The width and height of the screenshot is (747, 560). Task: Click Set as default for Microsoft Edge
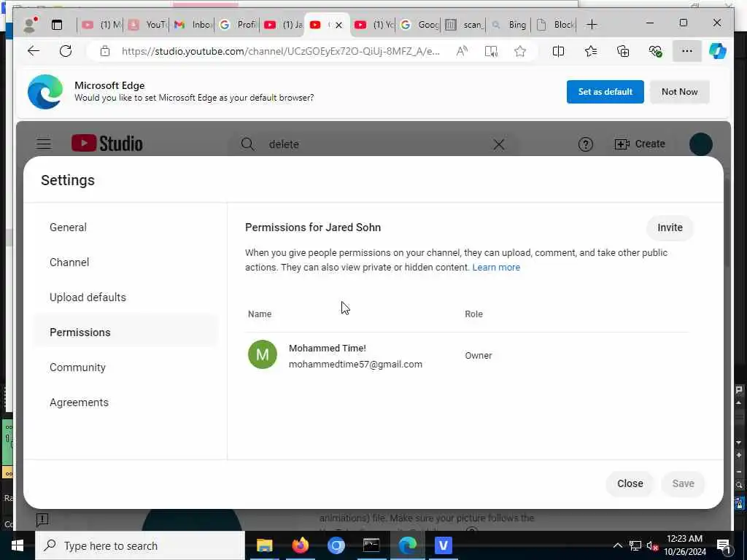(x=605, y=92)
